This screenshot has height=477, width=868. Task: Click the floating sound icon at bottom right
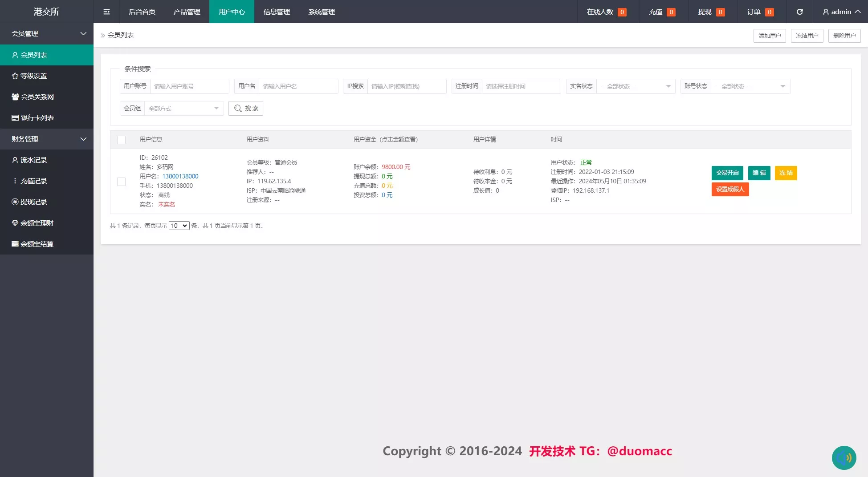[x=844, y=457]
